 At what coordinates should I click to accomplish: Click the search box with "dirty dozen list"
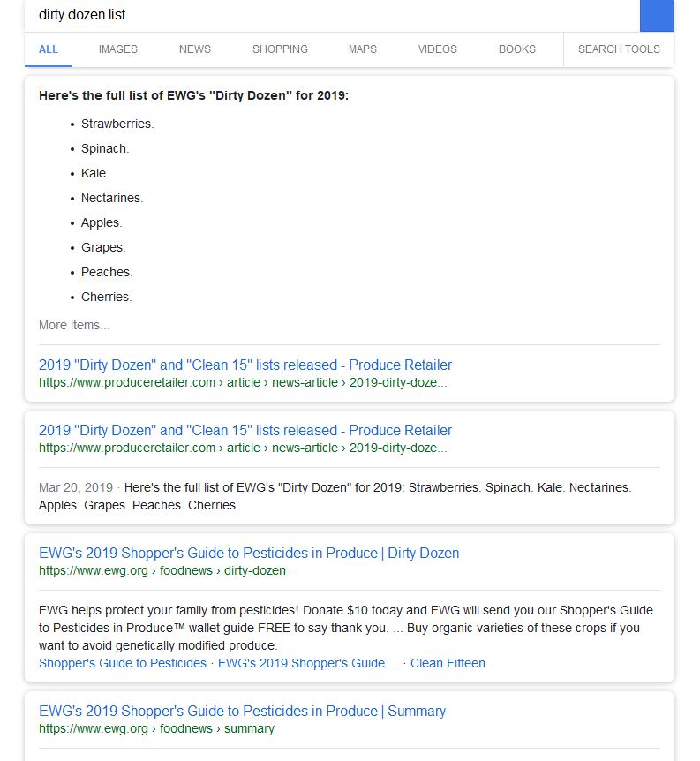(332, 15)
